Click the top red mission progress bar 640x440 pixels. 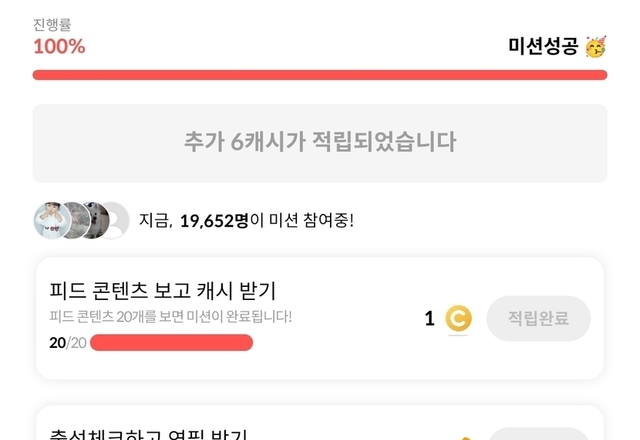320,74
